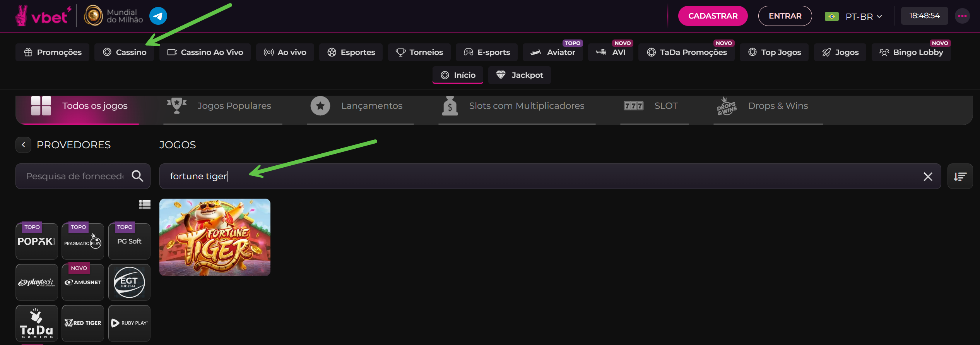This screenshot has width=980, height=345.
Task: Launch the Fortune Tiger game thumbnail
Action: click(215, 237)
